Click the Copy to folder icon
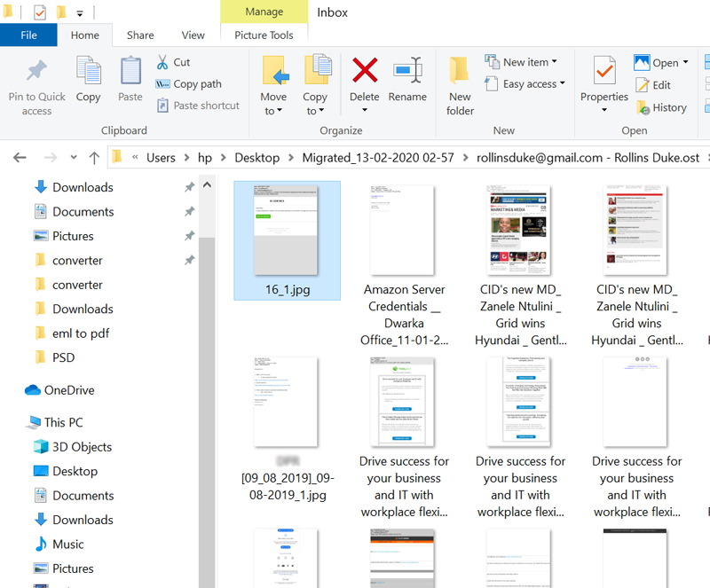 (x=318, y=69)
